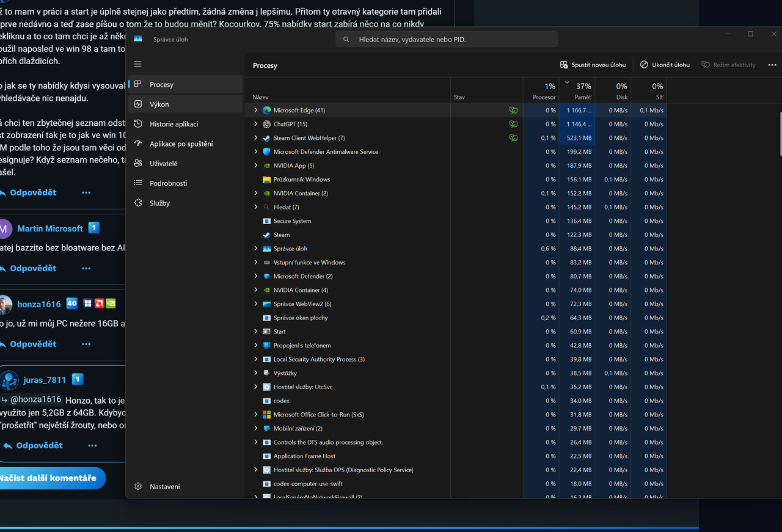Expand the Správce WebView2 (6) group
The width and height of the screenshot is (782, 532).
tap(255, 304)
